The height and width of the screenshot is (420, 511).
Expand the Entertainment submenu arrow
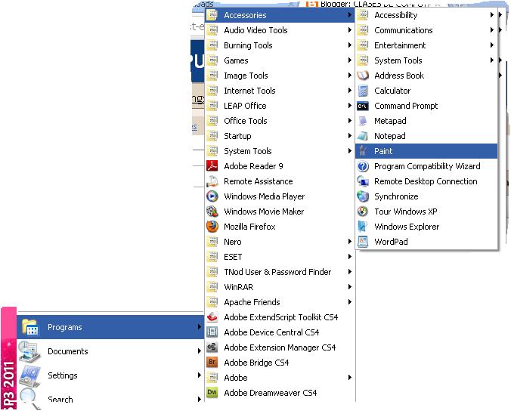tap(492, 45)
